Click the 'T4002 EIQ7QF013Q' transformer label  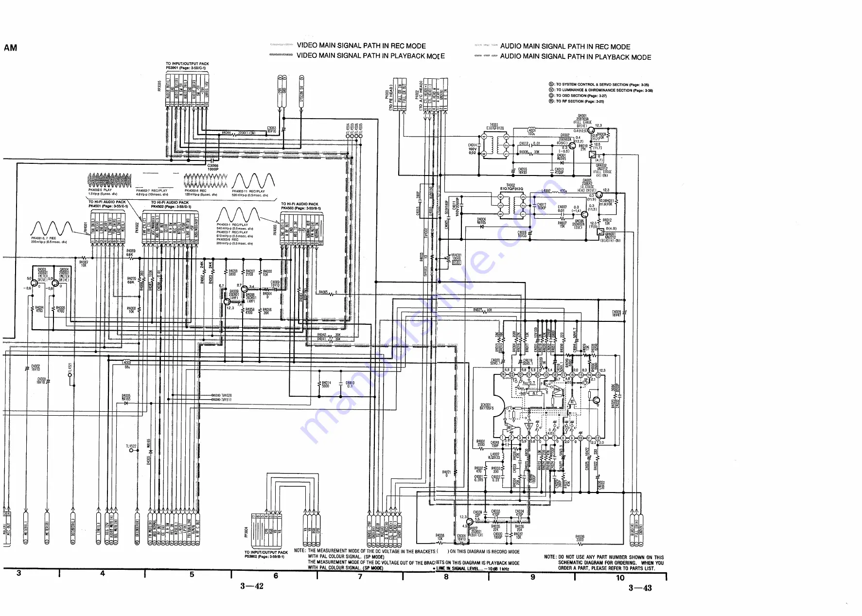pos(511,187)
